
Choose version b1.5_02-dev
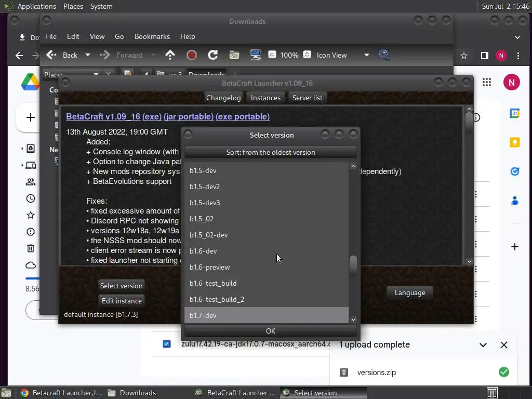pyautogui.click(x=267, y=235)
